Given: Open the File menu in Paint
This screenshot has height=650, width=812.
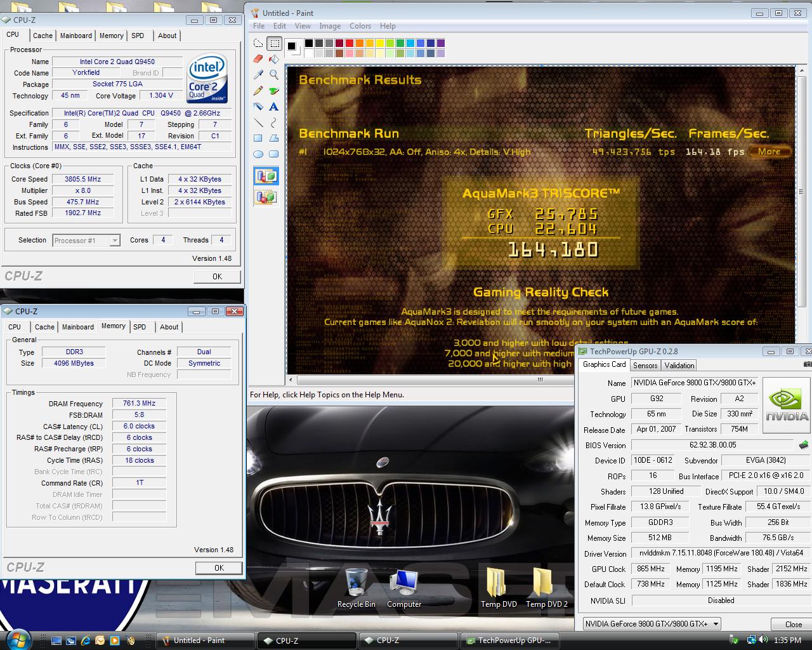Looking at the screenshot, I should 259,26.
